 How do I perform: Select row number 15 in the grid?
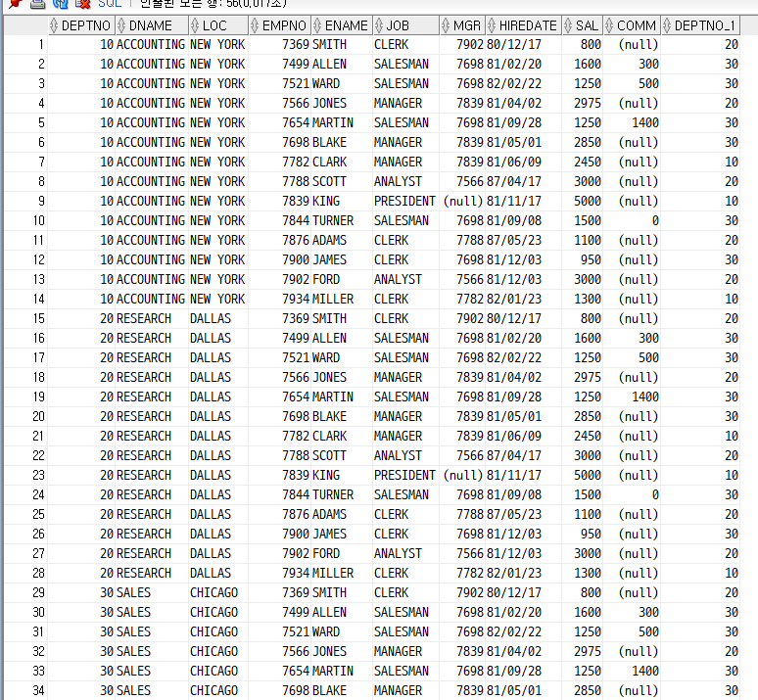(x=25, y=318)
